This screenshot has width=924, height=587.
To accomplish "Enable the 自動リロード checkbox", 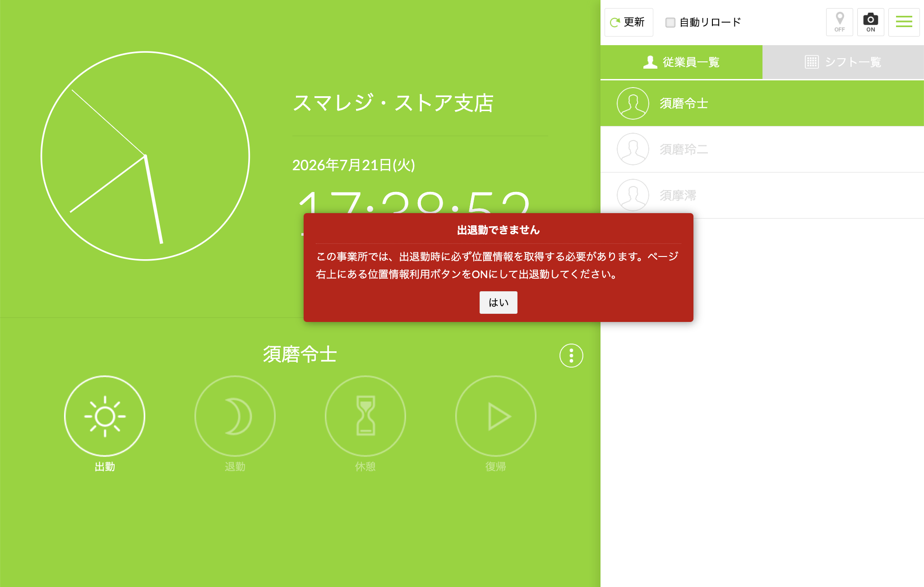I will [670, 23].
